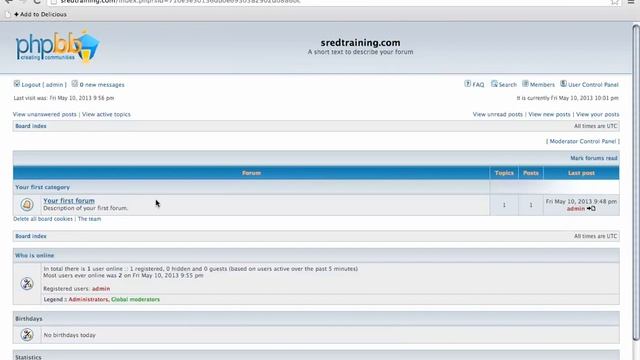Click the phpBB logo
The image size is (640, 360).
coord(57,47)
